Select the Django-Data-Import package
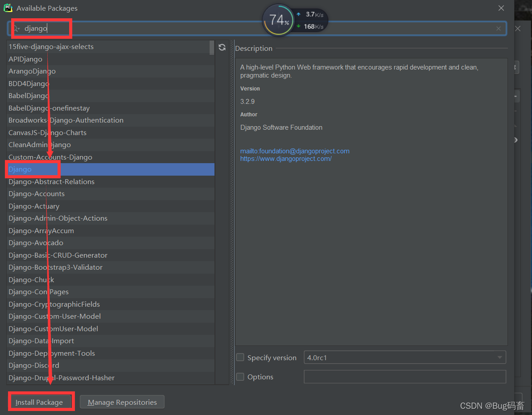This screenshot has height=415, width=532. [x=110, y=341]
